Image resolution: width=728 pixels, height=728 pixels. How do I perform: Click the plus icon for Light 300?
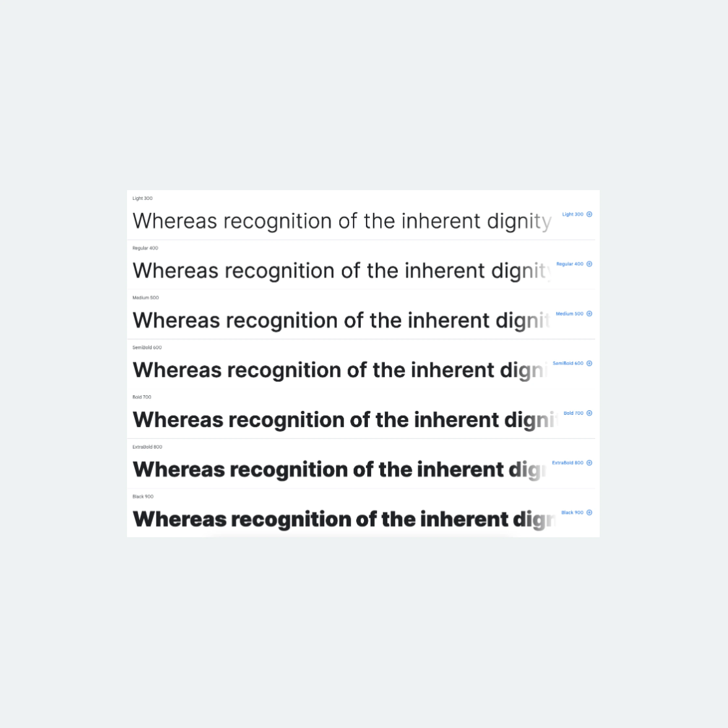(589, 215)
